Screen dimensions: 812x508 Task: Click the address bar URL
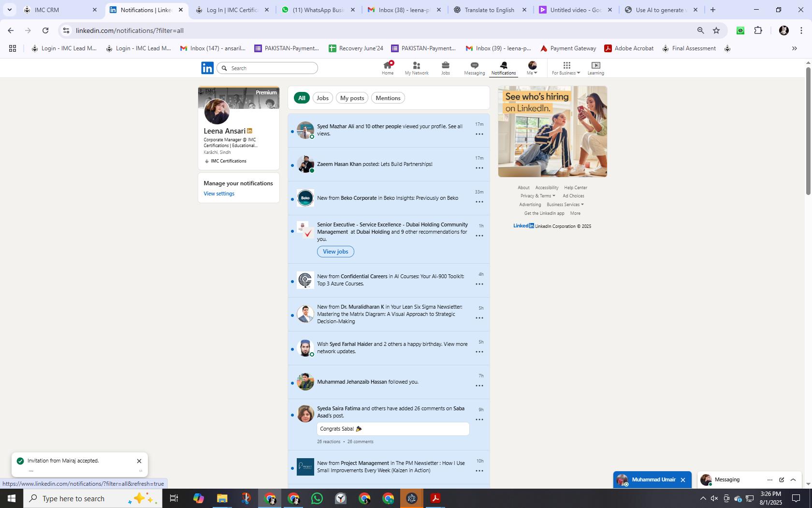(130, 30)
